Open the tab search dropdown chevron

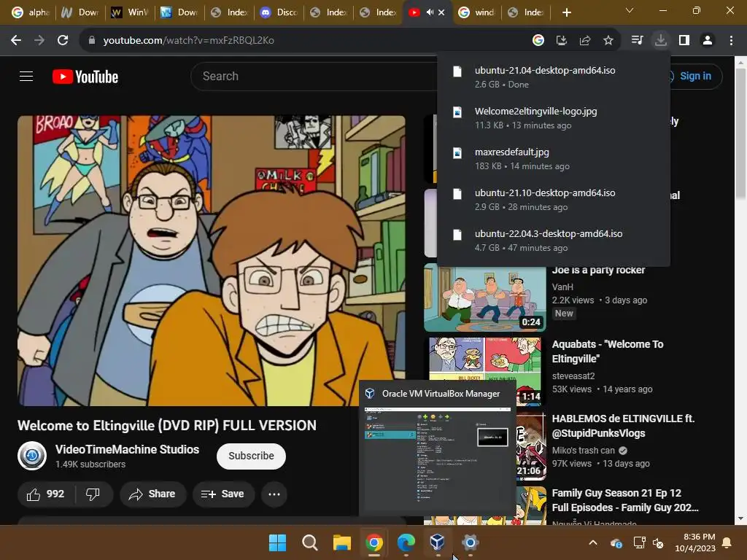coord(630,10)
